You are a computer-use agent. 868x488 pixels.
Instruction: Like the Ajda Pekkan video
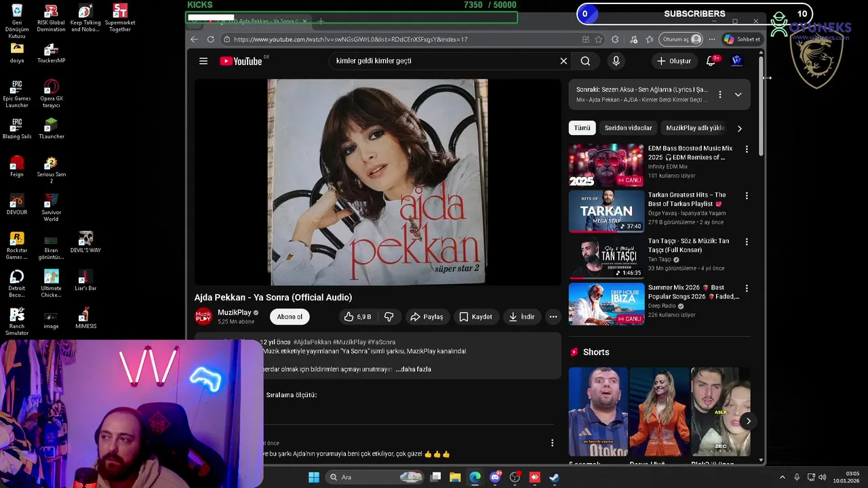point(357,317)
